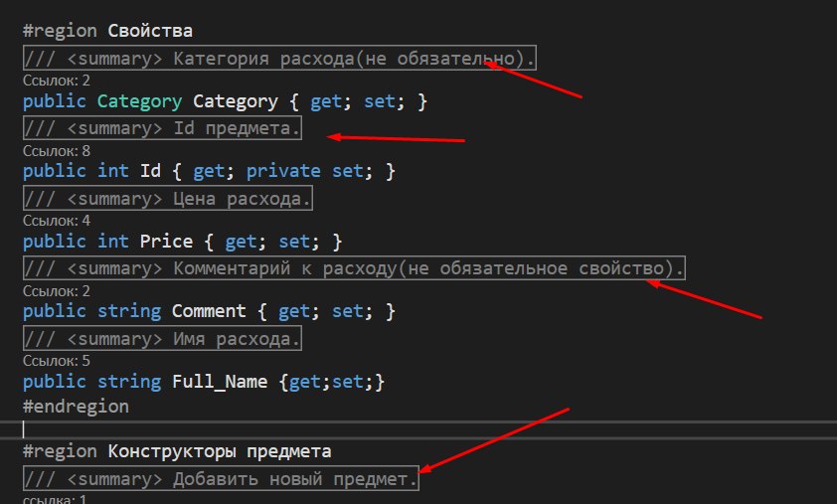Click 'int' keyword on Price line
Image resolution: width=837 pixels, height=504 pixels.
pyautogui.click(x=112, y=242)
